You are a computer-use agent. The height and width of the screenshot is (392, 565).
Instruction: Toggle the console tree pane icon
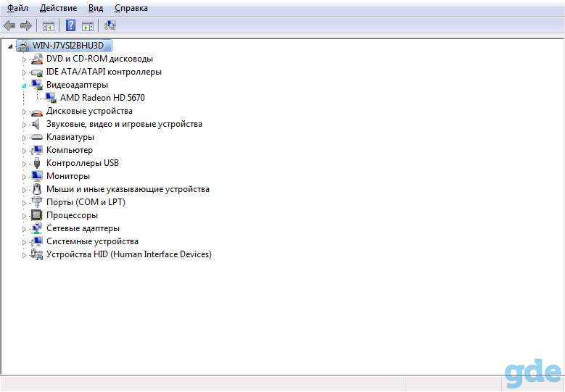49,26
